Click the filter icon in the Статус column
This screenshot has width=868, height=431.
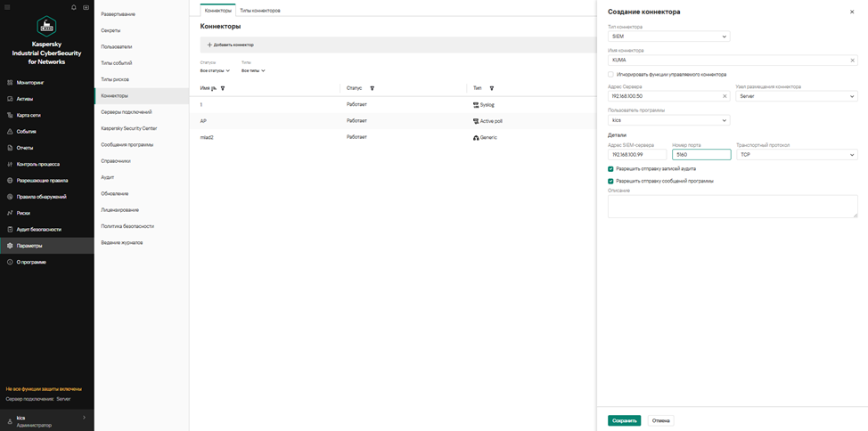[x=372, y=88]
